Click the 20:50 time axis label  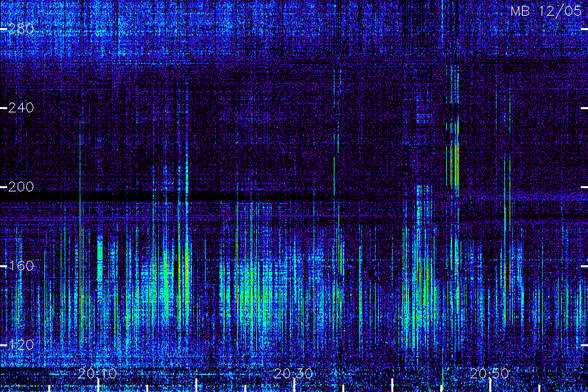tap(489, 374)
